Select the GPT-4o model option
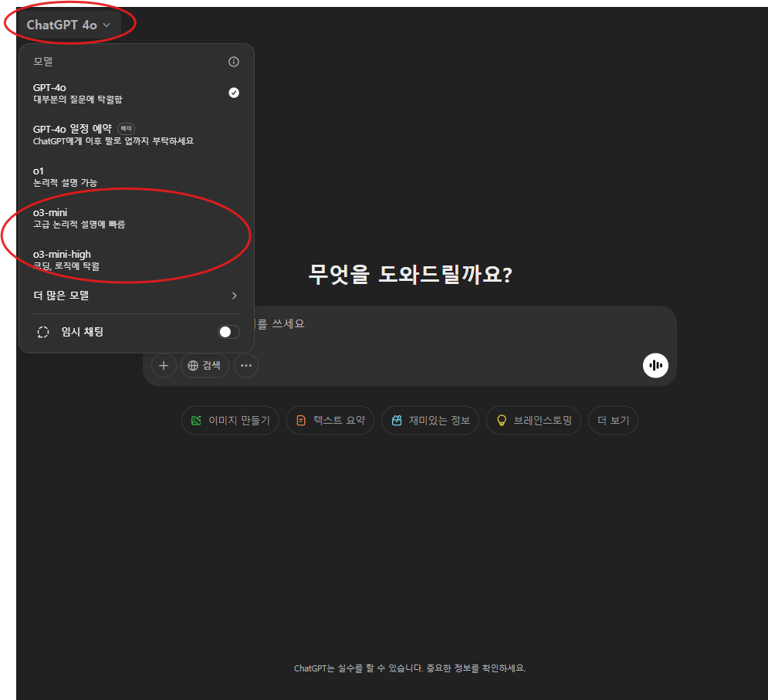Image resolution: width=768 pixels, height=700 pixels. pyautogui.click(x=136, y=93)
